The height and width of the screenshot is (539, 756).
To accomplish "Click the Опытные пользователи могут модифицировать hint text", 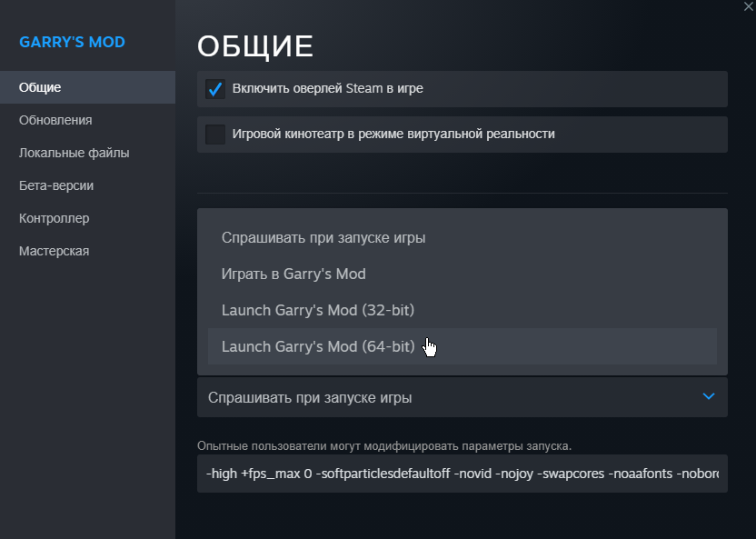I will point(383,446).
